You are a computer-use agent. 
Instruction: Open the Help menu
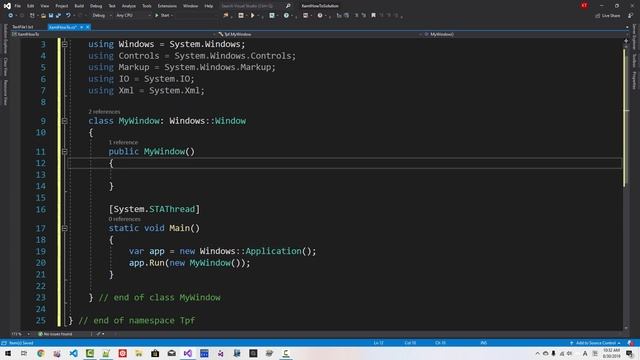pyautogui.click(x=209, y=6)
